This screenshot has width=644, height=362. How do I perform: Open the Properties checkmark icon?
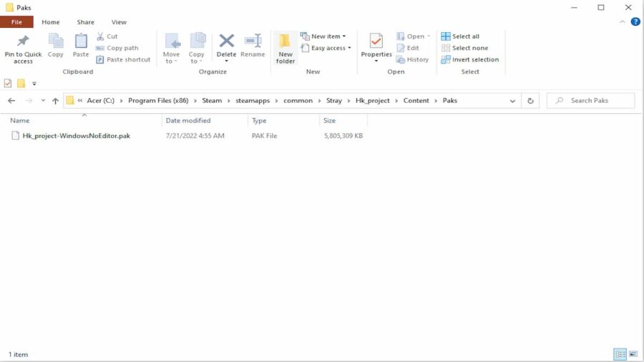coord(376,41)
